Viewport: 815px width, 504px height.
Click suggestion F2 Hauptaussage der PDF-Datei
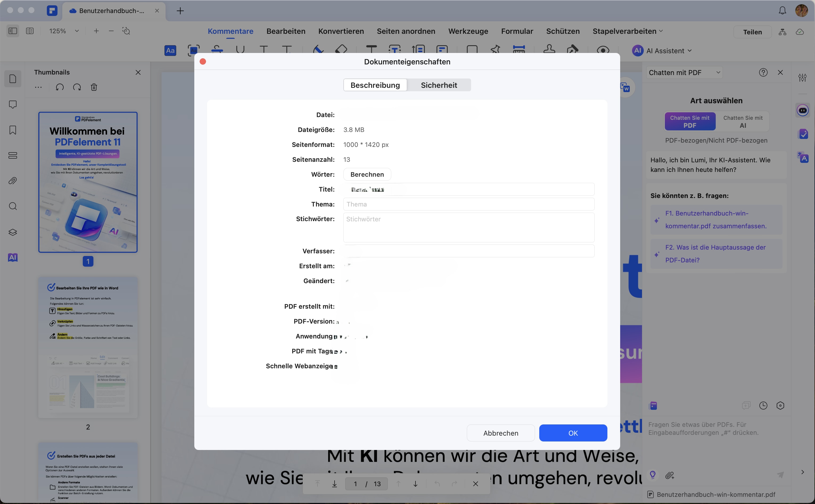coord(716,254)
